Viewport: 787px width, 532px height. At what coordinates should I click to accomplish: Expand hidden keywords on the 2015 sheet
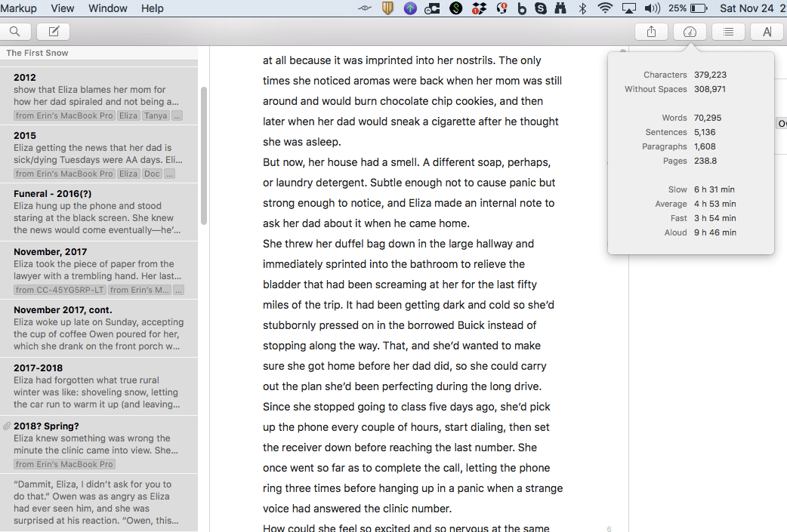[170, 174]
